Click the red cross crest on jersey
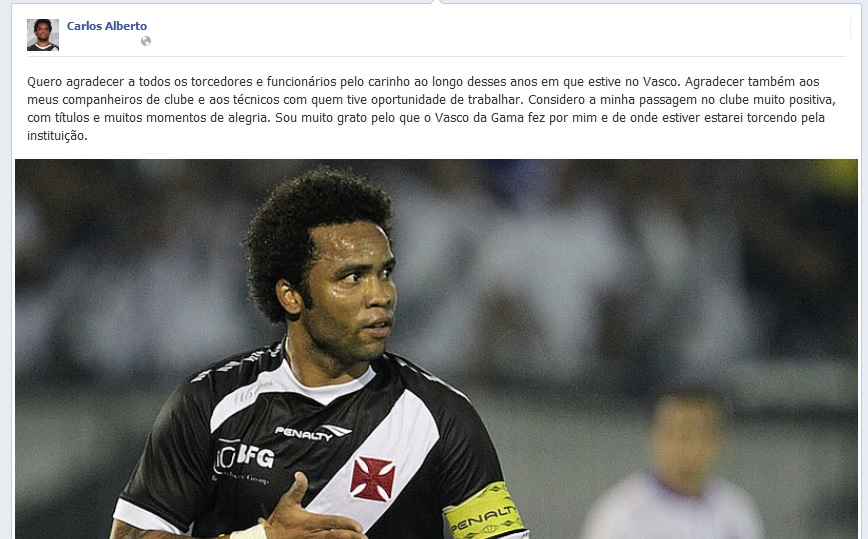Screen dimensions: 868x539 [x=373, y=479]
